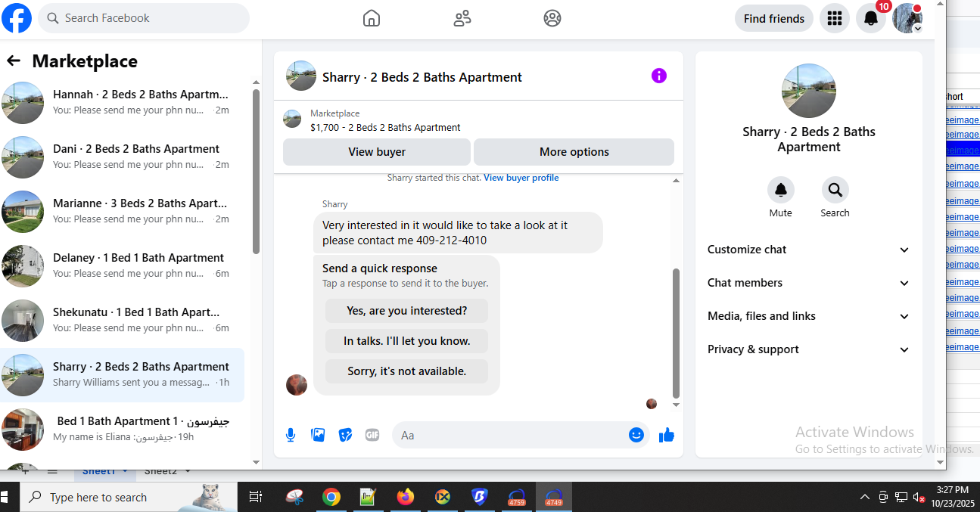This screenshot has height=512, width=980.
Task: Click the message thread vertical scrollbar
Action: (x=676, y=334)
